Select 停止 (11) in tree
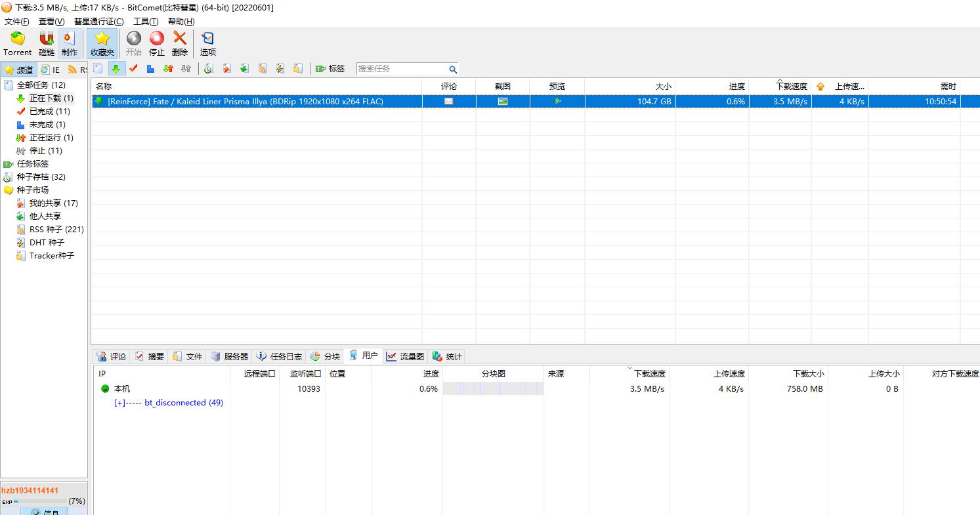The image size is (980, 515). 45,150
